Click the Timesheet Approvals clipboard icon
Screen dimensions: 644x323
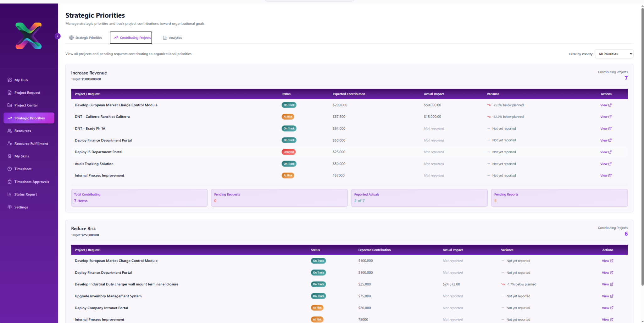coord(9,182)
